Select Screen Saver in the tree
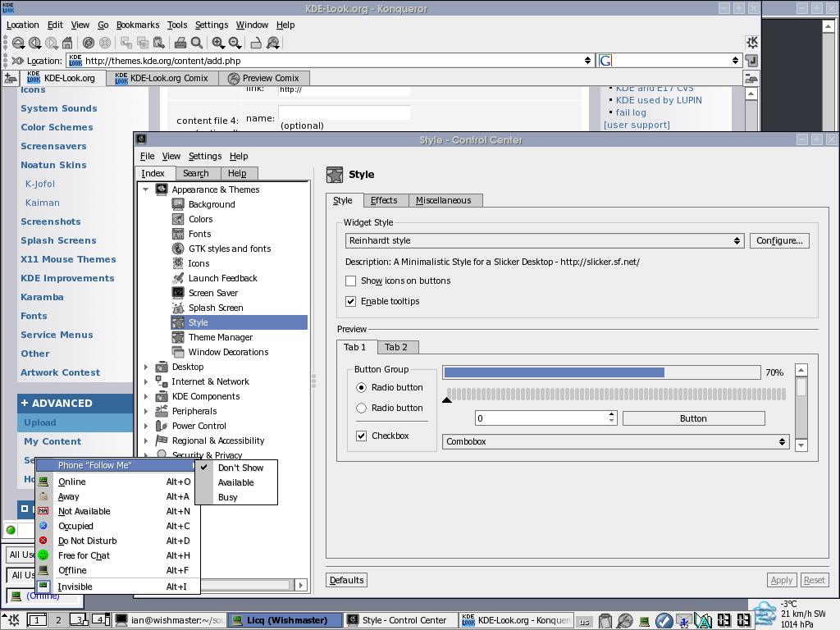The width and height of the screenshot is (840, 630). click(213, 293)
